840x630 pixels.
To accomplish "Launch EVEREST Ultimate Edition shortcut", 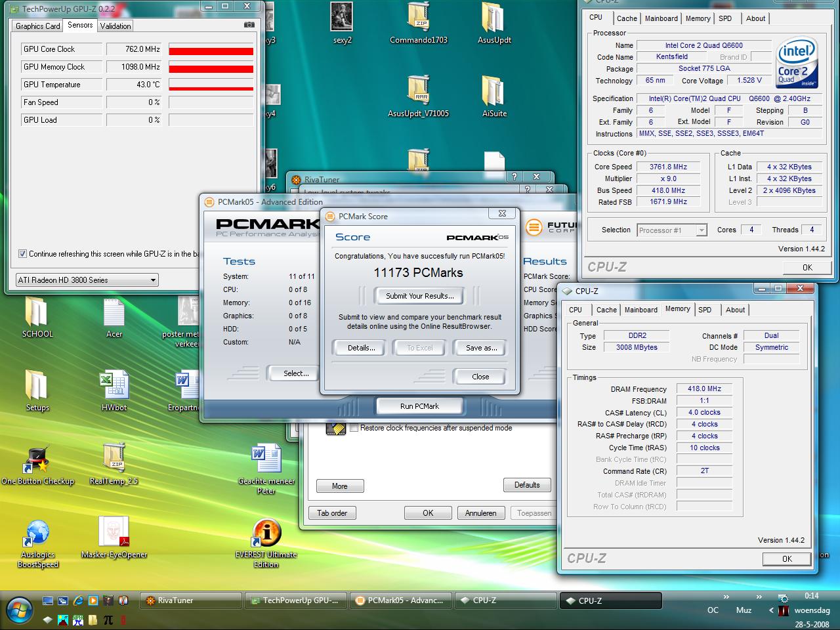I will (266, 543).
